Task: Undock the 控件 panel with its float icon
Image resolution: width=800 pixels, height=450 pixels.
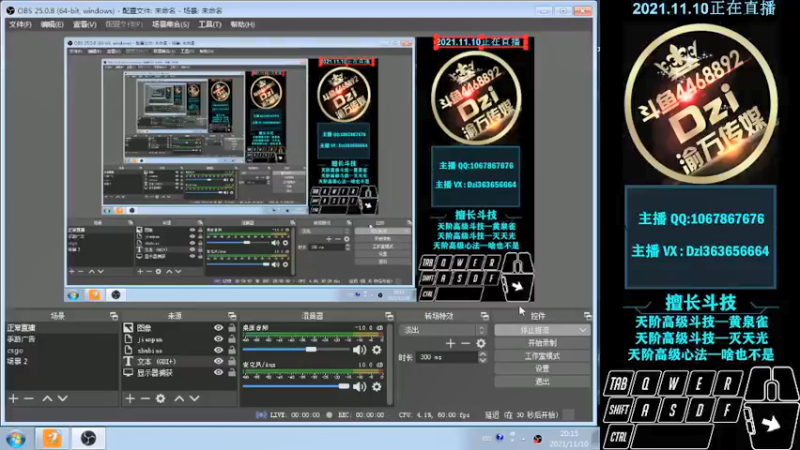Action: pos(588,316)
